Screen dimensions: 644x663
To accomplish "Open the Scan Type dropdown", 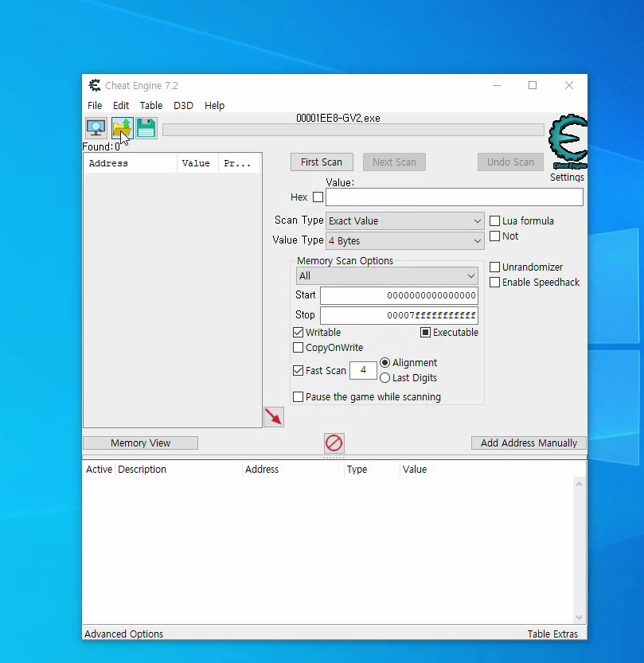I will tap(405, 220).
